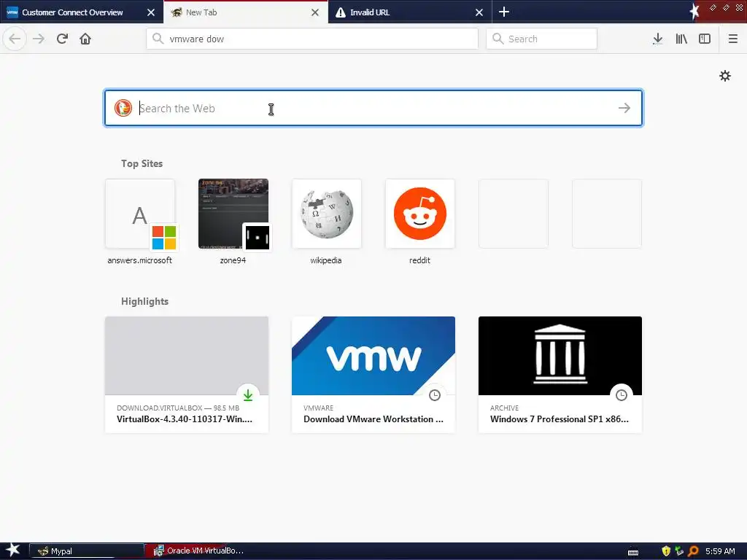747x560 pixels.
Task: Click the magnifier icon in the address bar
Action: (x=158, y=39)
